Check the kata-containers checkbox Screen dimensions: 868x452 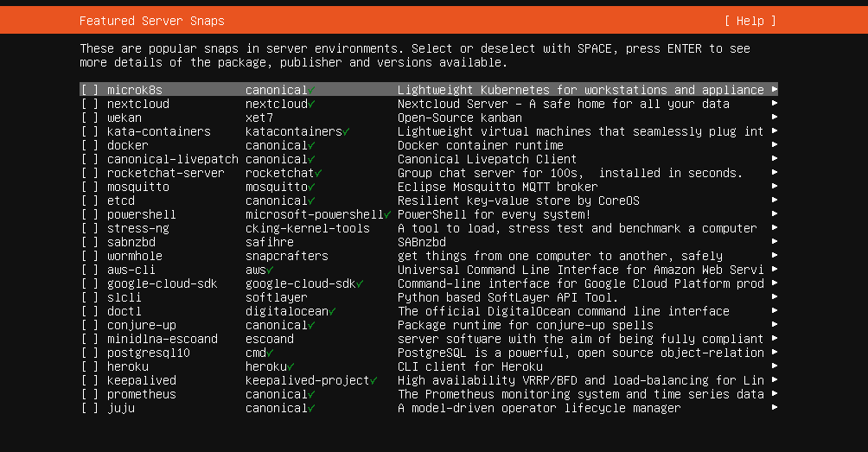pos(90,131)
